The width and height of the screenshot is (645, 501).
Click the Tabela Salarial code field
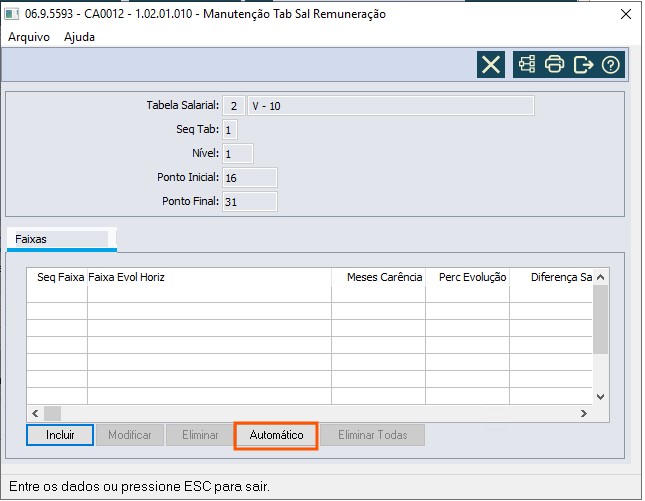(x=234, y=106)
